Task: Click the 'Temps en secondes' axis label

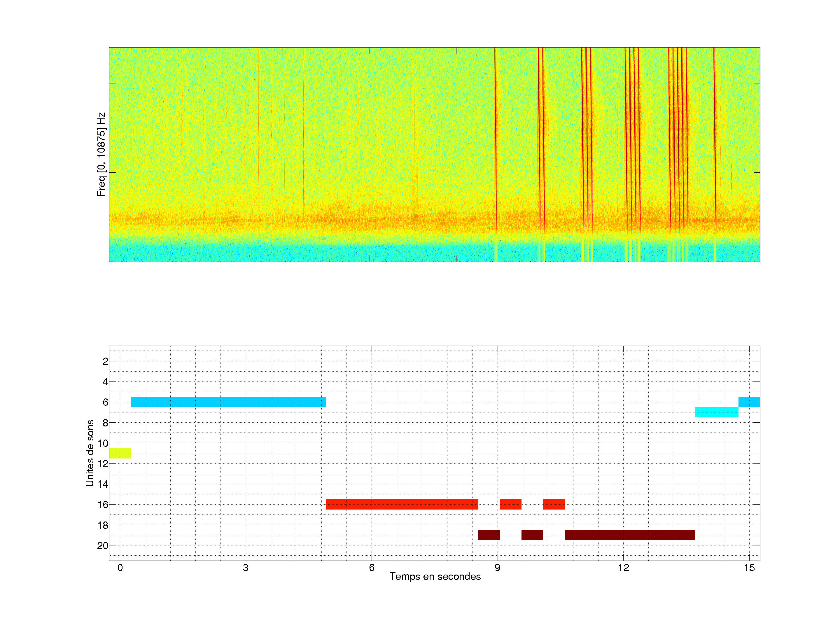Action: (435, 576)
